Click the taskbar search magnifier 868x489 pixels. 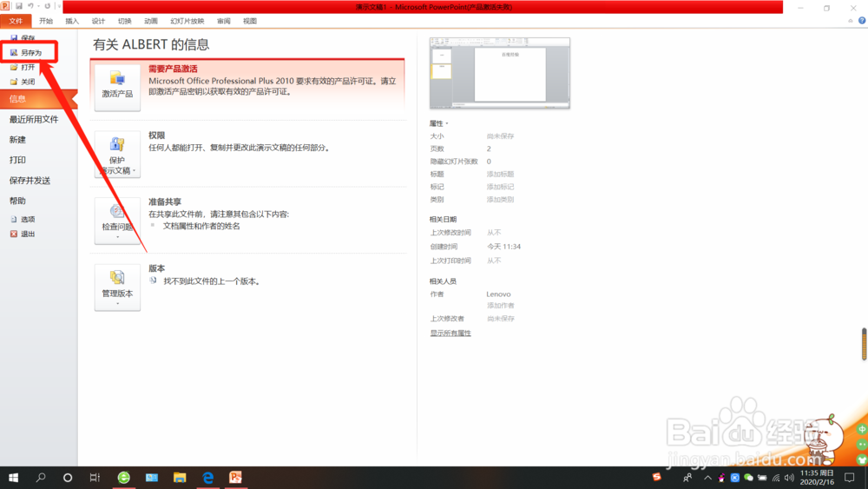tap(41, 478)
